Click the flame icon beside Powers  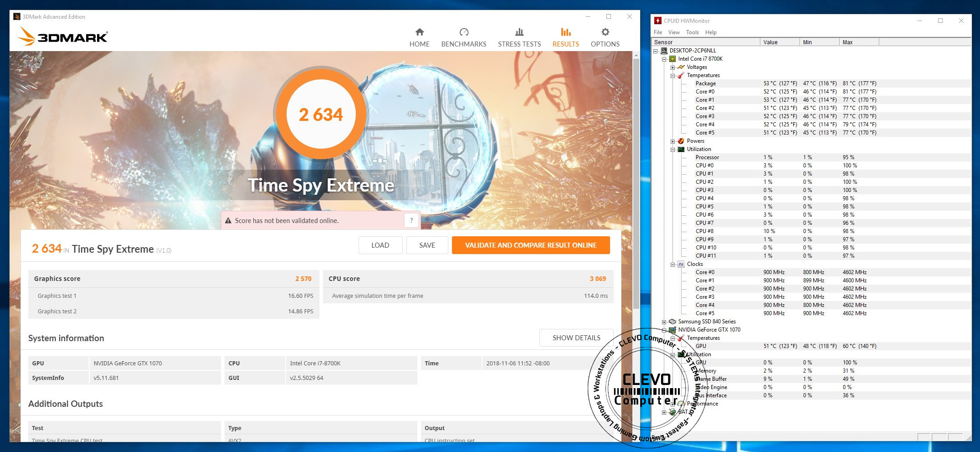(x=681, y=141)
